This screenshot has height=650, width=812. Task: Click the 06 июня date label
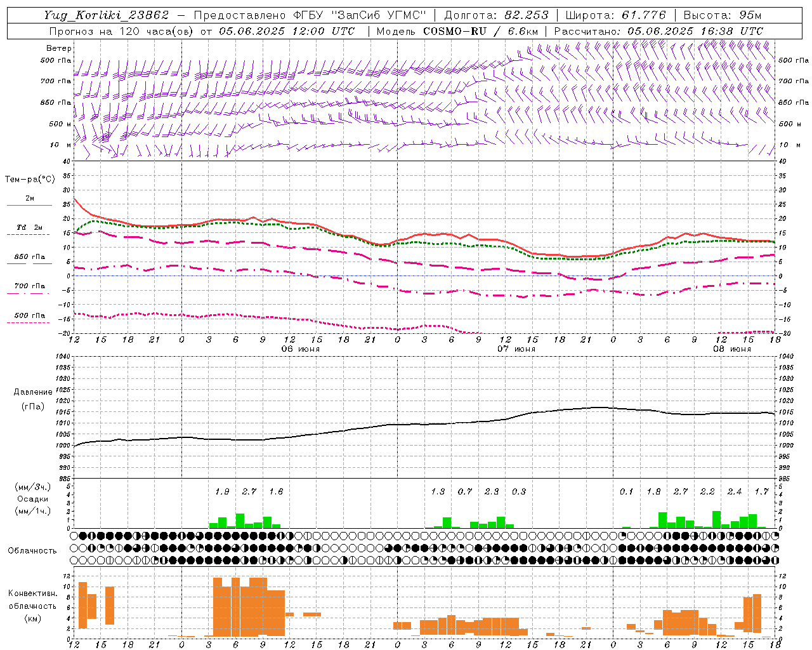point(301,349)
